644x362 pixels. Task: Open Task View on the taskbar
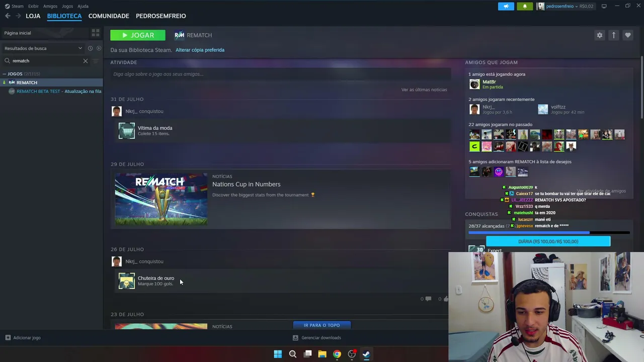coord(307,354)
